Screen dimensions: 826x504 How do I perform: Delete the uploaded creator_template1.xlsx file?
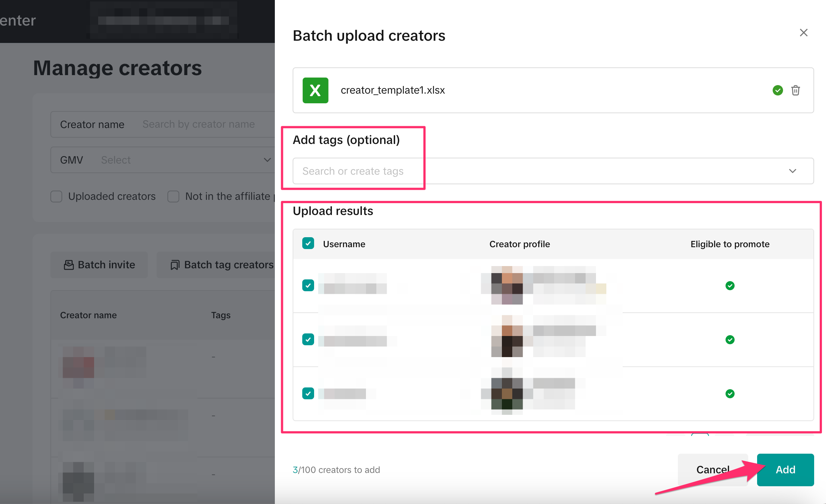(795, 90)
